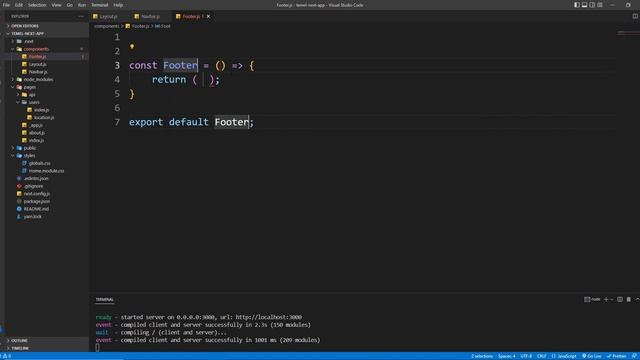
Task: Open Explorer more actions ellipsis
Action: tap(81, 16)
